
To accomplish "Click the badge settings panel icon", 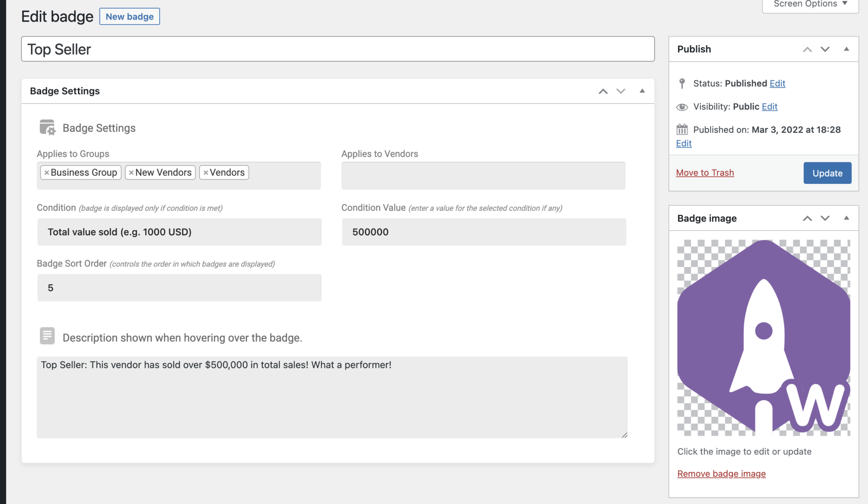I will click(47, 127).
